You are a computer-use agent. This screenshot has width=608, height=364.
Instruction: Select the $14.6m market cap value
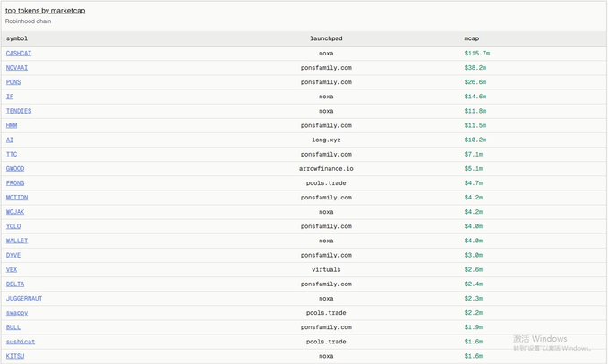pyautogui.click(x=475, y=97)
